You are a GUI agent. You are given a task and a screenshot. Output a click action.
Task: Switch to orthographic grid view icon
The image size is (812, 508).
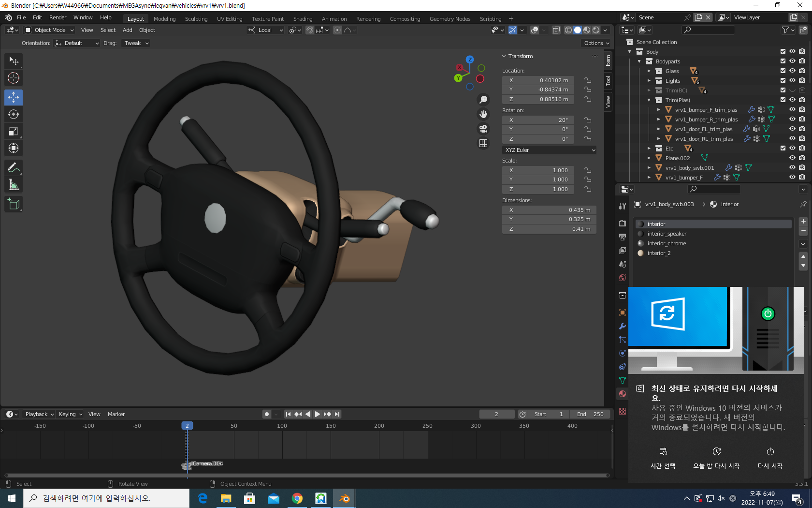click(x=483, y=143)
